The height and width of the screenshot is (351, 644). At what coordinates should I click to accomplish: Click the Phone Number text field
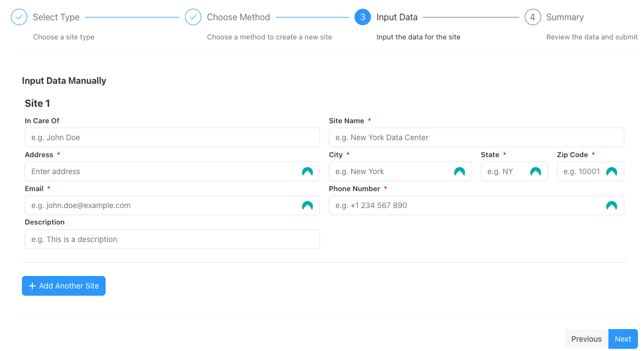[465, 205]
